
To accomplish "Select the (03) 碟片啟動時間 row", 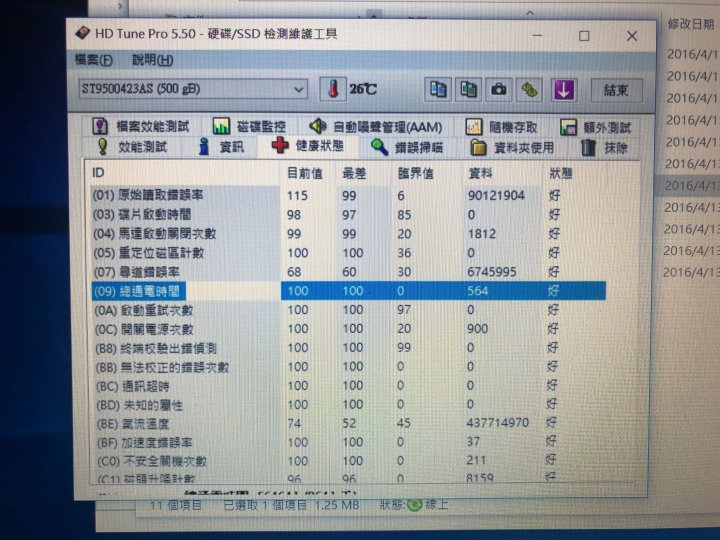I will (x=348, y=214).
